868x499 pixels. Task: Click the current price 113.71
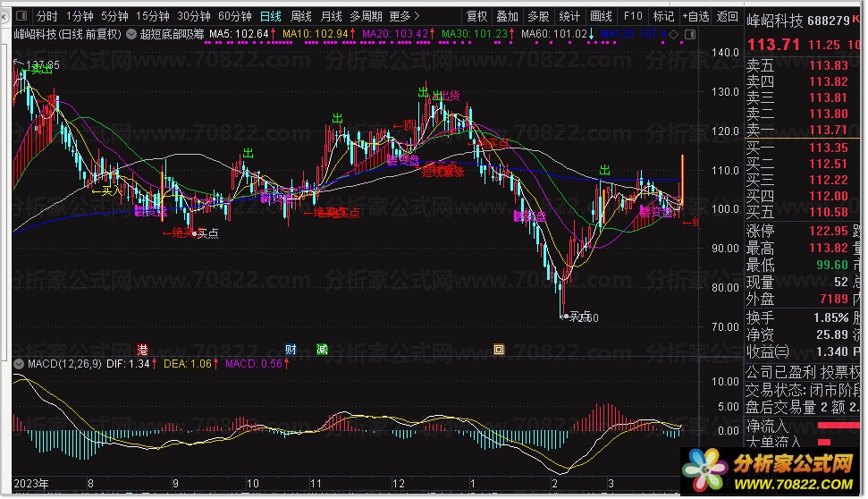pos(773,45)
